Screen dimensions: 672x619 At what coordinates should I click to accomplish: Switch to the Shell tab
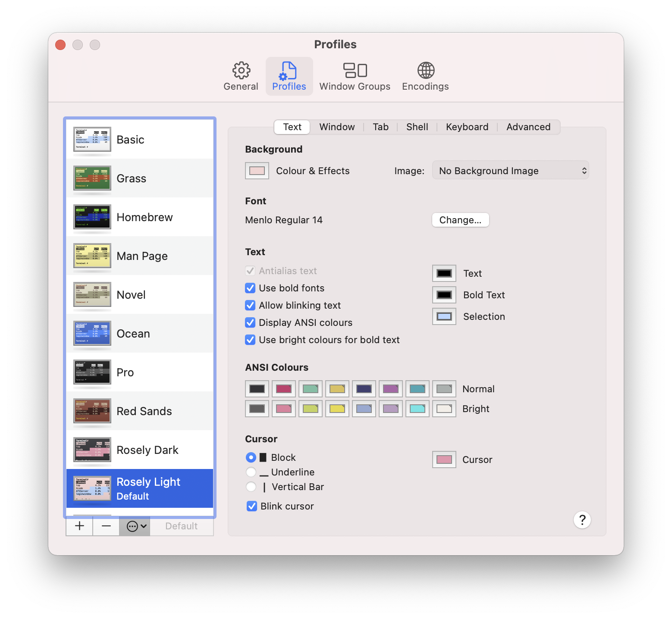pos(417,127)
